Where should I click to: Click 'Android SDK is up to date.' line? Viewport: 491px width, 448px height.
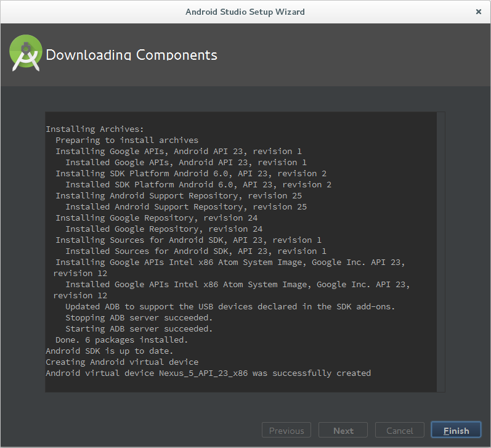coord(110,351)
